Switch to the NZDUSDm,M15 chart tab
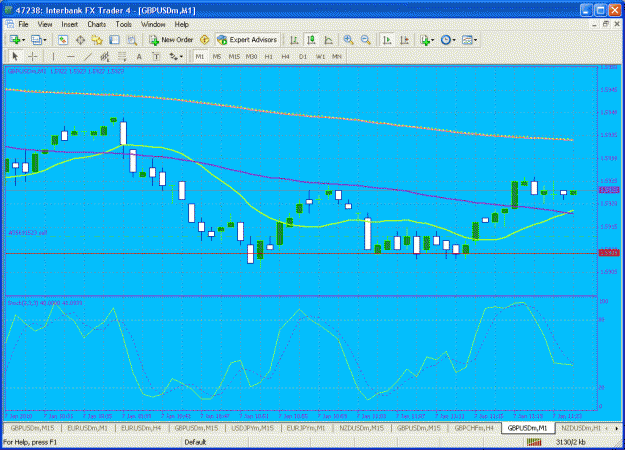The height and width of the screenshot is (450, 625). (361, 428)
